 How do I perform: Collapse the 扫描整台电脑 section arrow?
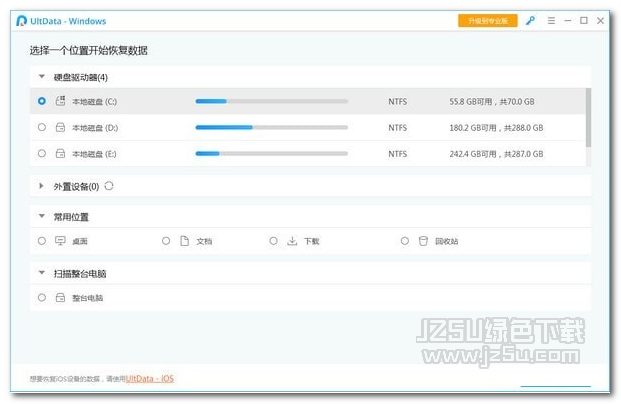(42, 273)
